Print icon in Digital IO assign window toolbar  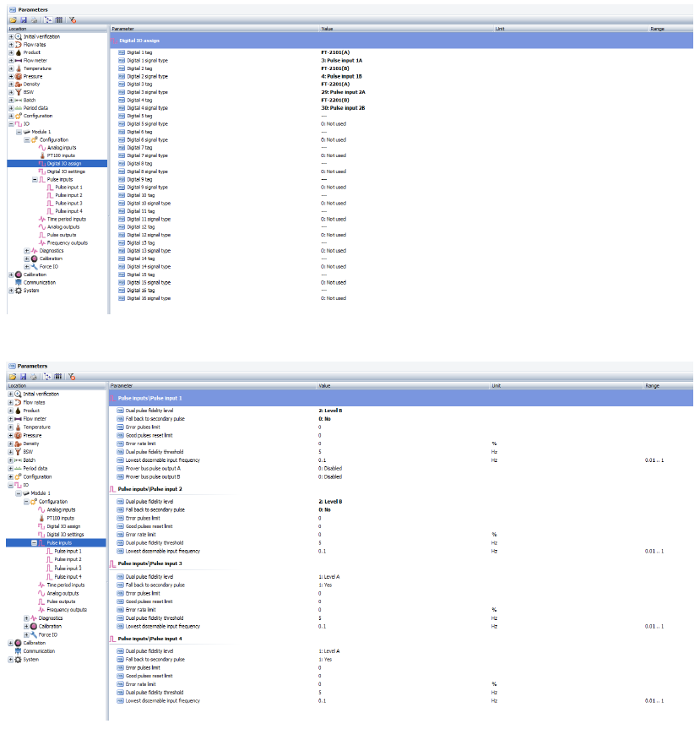coord(34,19)
